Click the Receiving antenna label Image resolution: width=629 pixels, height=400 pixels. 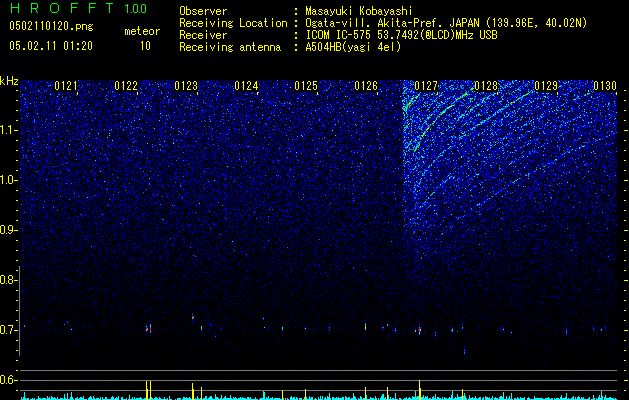[230, 47]
